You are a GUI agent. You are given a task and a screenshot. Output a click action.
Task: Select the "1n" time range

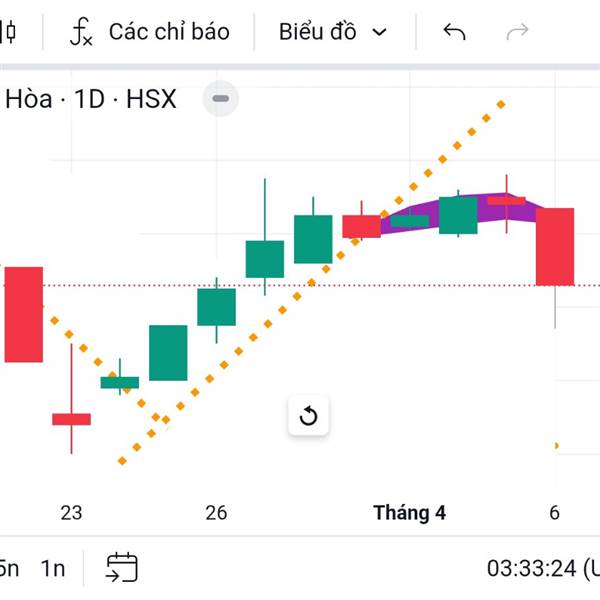[53, 568]
